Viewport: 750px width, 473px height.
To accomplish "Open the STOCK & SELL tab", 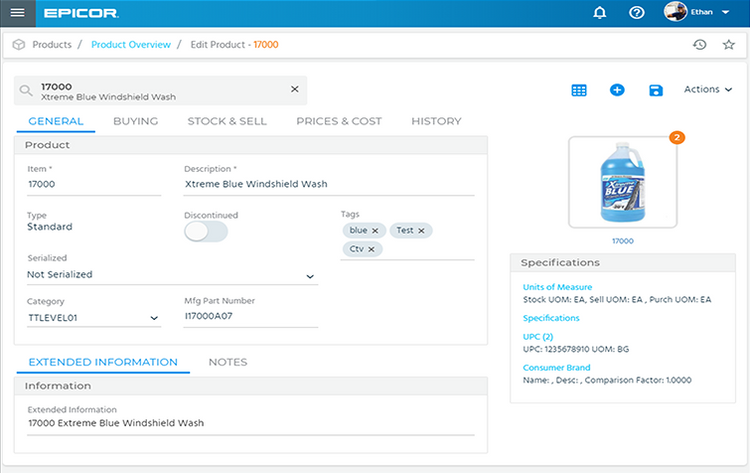I will click(227, 121).
